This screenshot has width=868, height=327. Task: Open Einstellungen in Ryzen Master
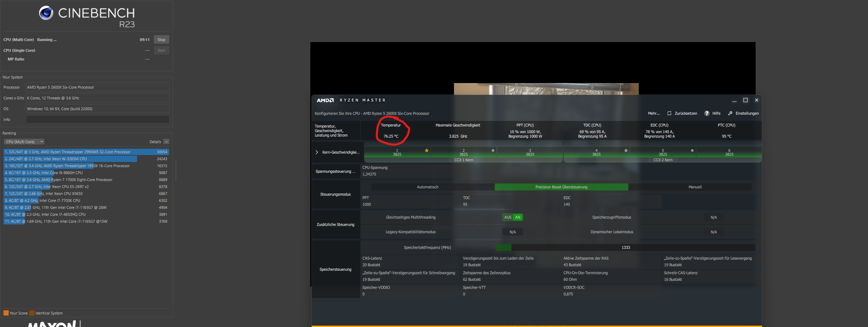747,113
